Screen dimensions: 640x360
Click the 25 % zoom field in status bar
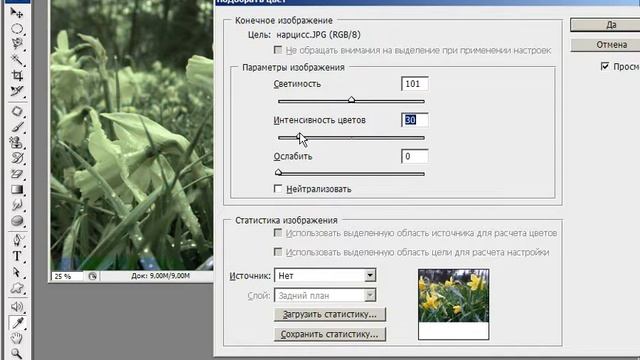(x=67, y=276)
